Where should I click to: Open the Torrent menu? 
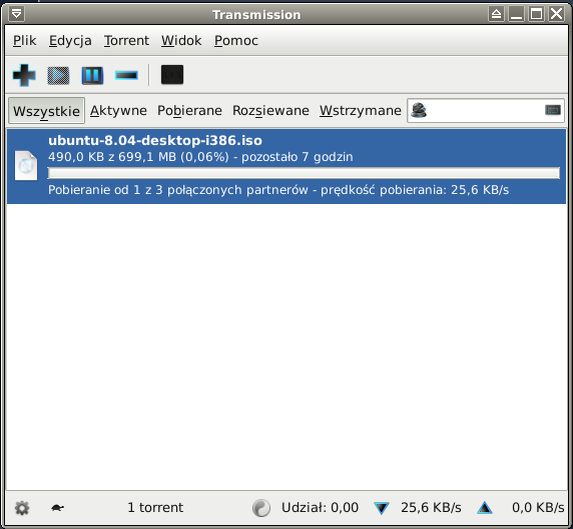point(126,41)
